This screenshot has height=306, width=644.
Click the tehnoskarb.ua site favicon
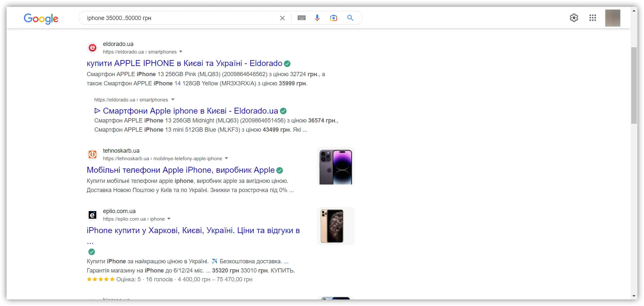(x=93, y=154)
